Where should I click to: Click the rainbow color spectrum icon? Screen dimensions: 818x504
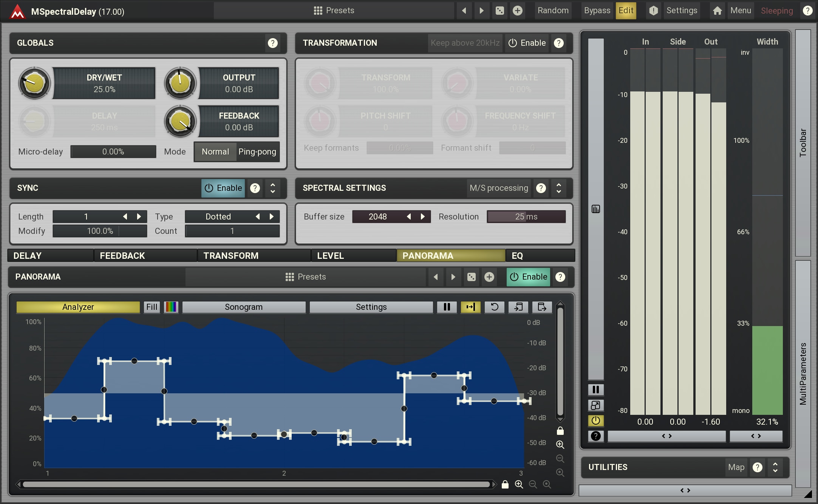171,307
